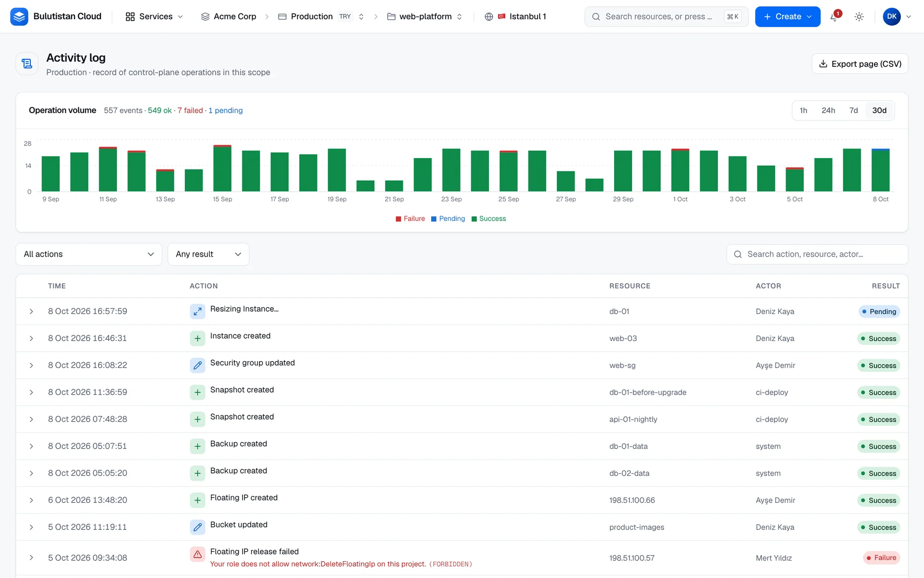Open the All actions filter dropdown

pyautogui.click(x=89, y=254)
